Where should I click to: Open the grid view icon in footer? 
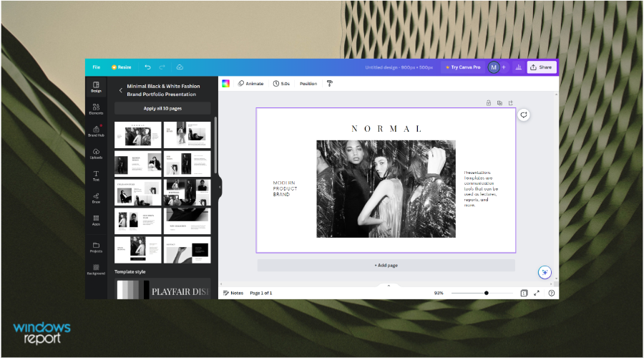click(x=524, y=293)
